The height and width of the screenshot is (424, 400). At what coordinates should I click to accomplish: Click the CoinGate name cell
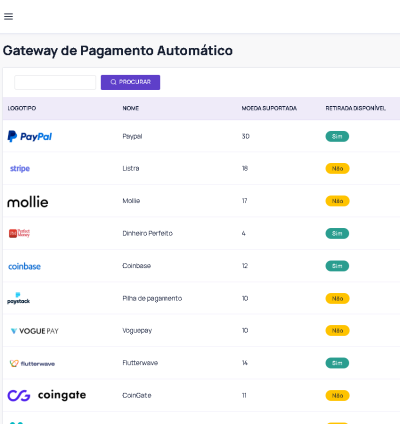[137, 395]
